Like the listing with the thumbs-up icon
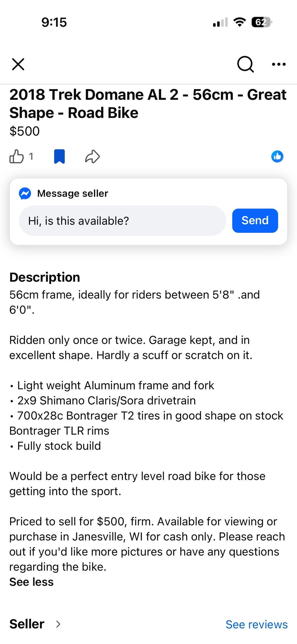297x644 pixels. click(x=16, y=157)
